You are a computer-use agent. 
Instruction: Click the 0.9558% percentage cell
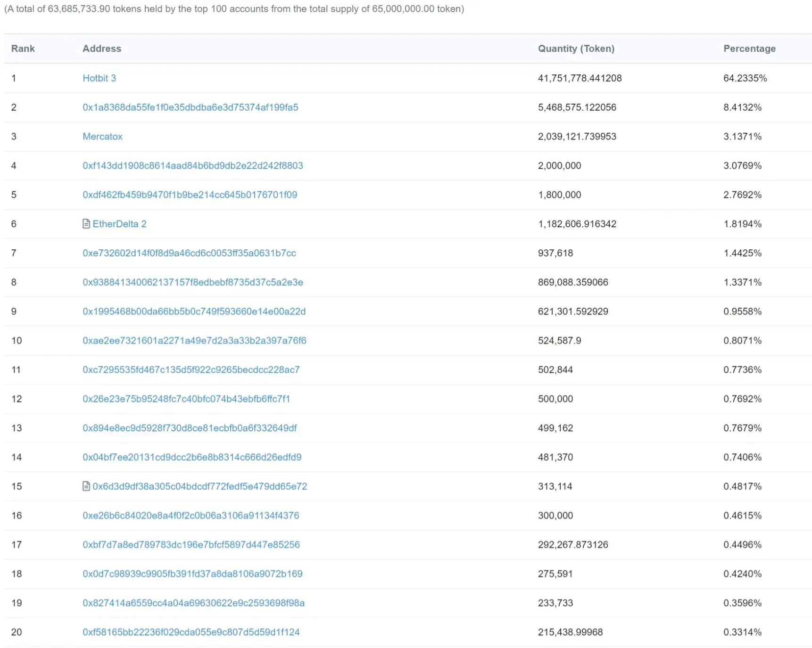[743, 312]
